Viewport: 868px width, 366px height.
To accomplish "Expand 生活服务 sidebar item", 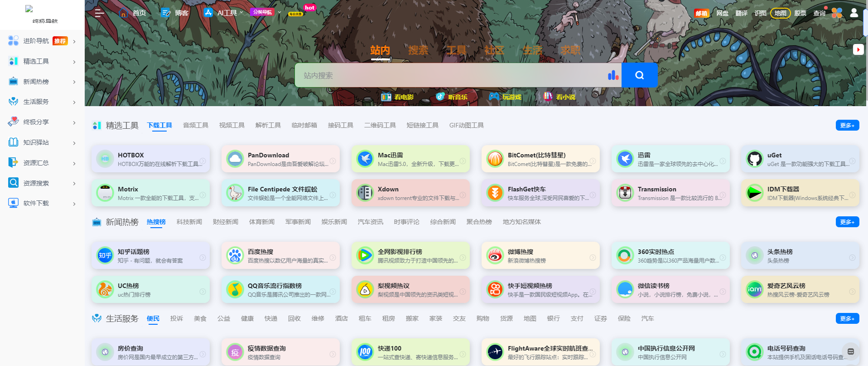I will [x=42, y=102].
